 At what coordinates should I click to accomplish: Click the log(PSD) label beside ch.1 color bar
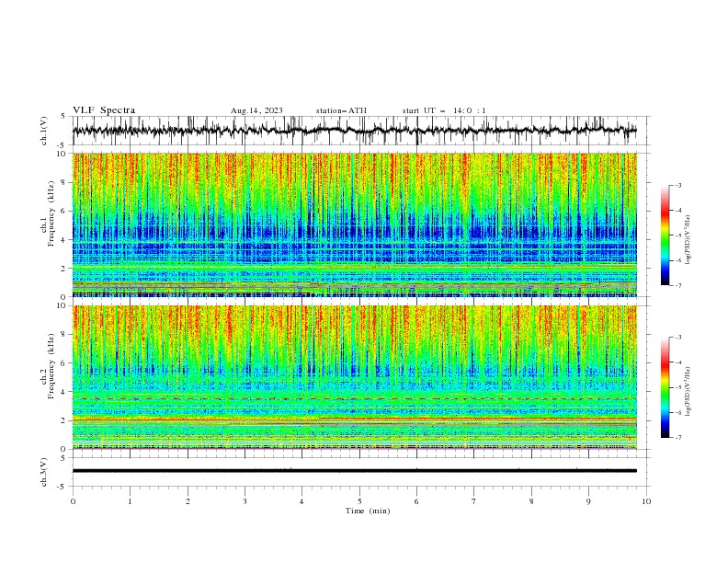[688, 240]
